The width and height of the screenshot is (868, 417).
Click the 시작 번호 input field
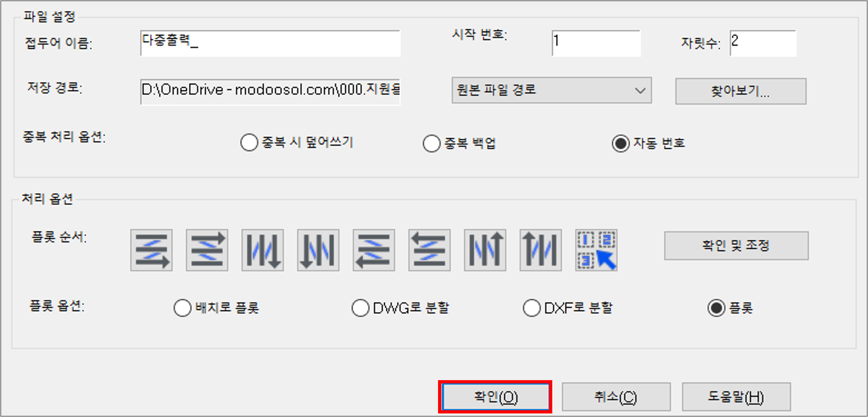pos(596,43)
